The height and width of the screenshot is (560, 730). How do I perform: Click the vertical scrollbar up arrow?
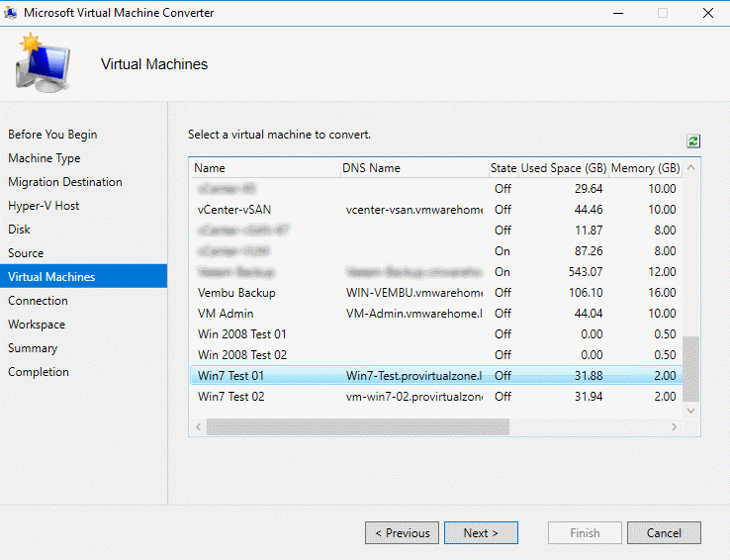[x=690, y=167]
